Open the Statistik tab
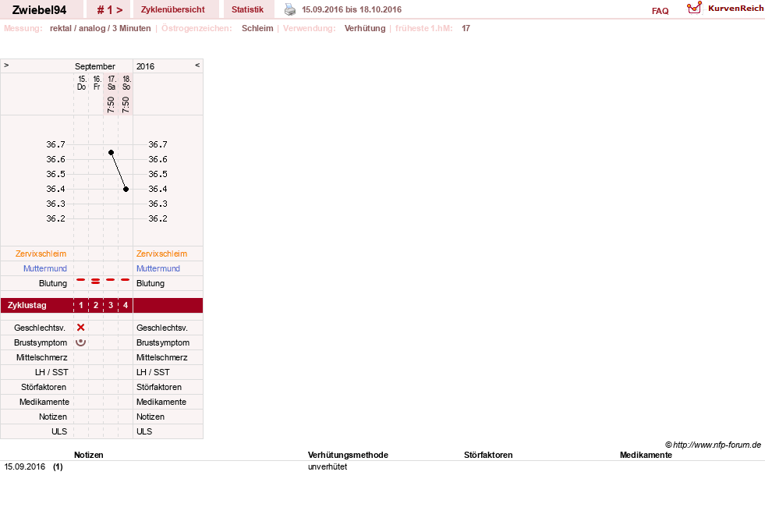The width and height of the screenshot is (765, 532). (x=247, y=9)
